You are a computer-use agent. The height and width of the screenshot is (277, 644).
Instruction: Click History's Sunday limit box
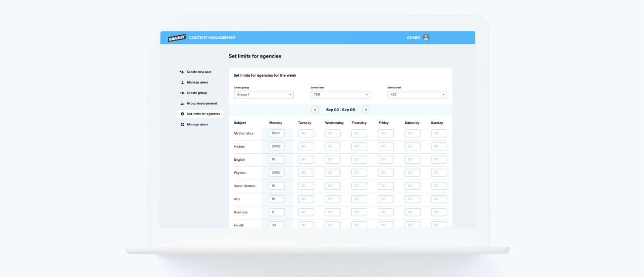click(x=439, y=146)
